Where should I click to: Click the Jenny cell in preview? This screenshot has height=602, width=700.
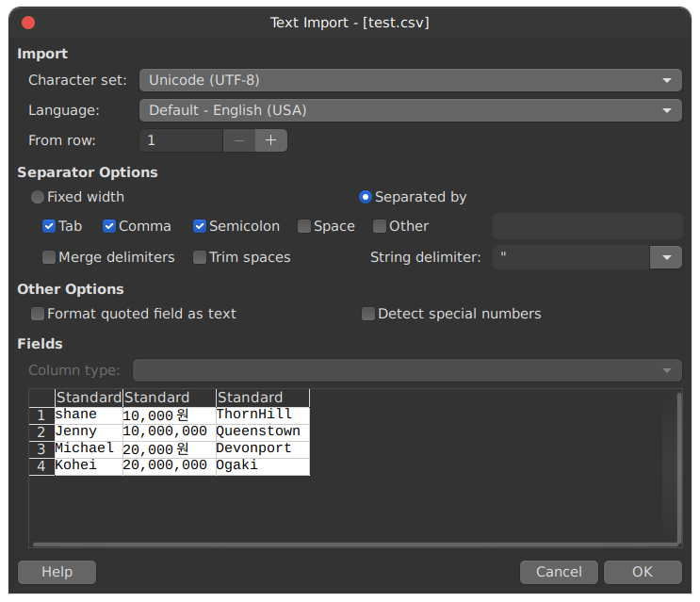pos(89,432)
